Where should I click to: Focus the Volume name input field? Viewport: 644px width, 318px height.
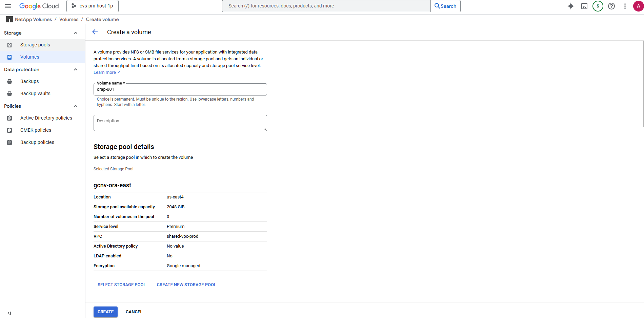pos(180,90)
